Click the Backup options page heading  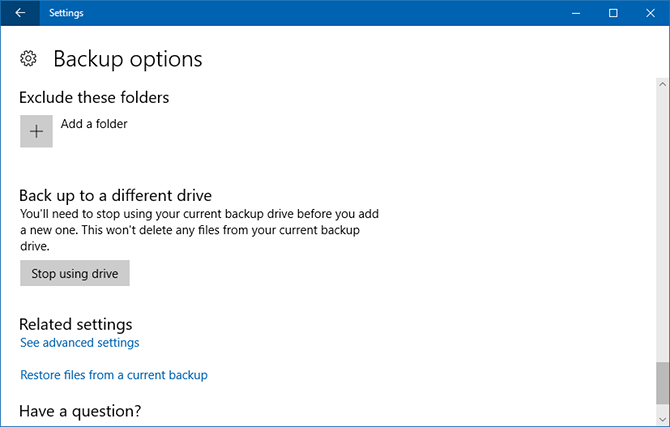(127, 59)
